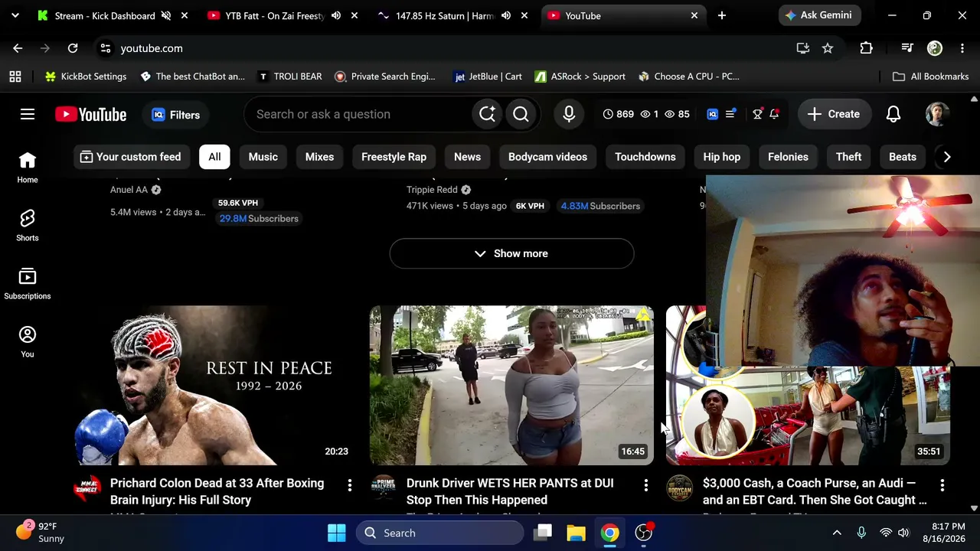Open YouTube notifications bell
The width and height of the screenshot is (980, 551).
893,114
